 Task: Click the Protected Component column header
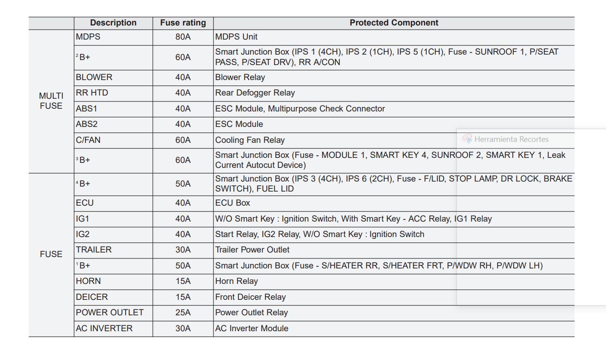(394, 23)
